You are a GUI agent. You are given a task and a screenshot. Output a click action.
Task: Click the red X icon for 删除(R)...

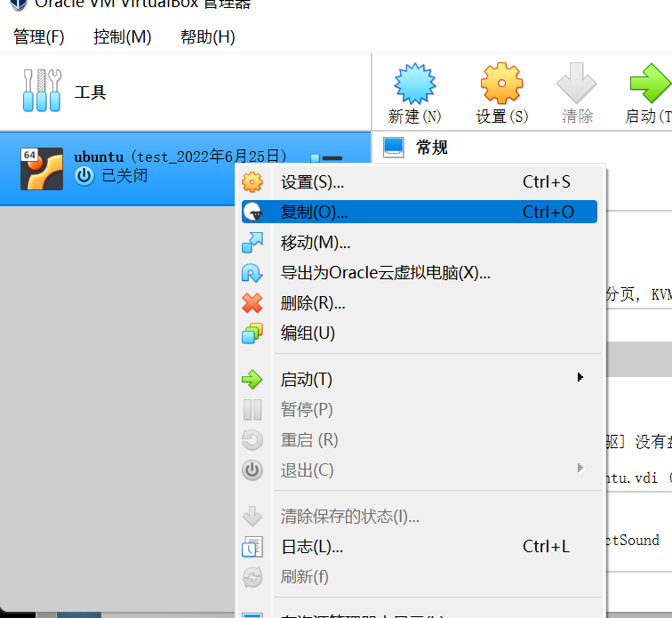point(252,303)
